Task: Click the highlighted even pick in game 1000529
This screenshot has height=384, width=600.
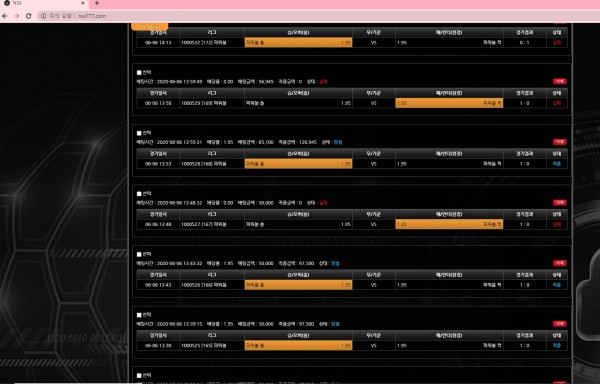Action: click(x=449, y=103)
